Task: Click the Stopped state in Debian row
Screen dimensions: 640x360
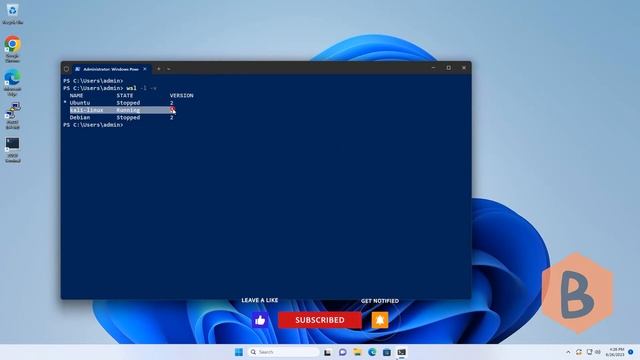Action: coord(128,118)
